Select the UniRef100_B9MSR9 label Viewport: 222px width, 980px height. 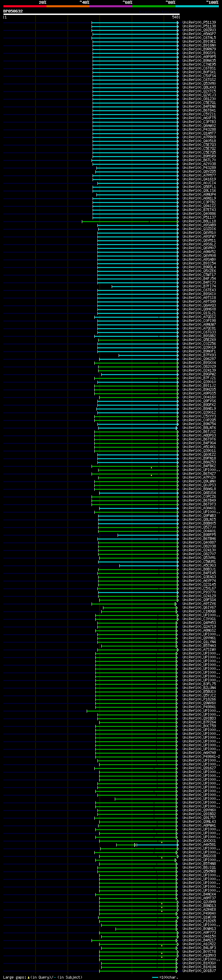coord(199,156)
